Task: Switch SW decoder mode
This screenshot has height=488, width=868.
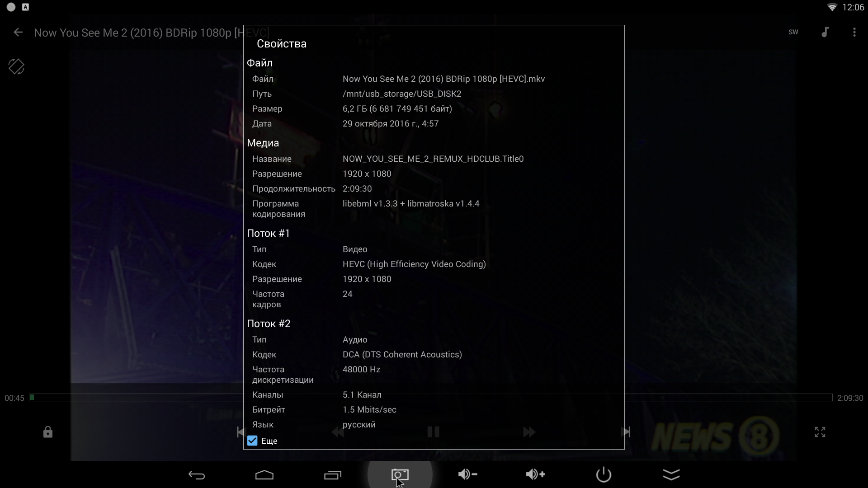Action: [793, 33]
